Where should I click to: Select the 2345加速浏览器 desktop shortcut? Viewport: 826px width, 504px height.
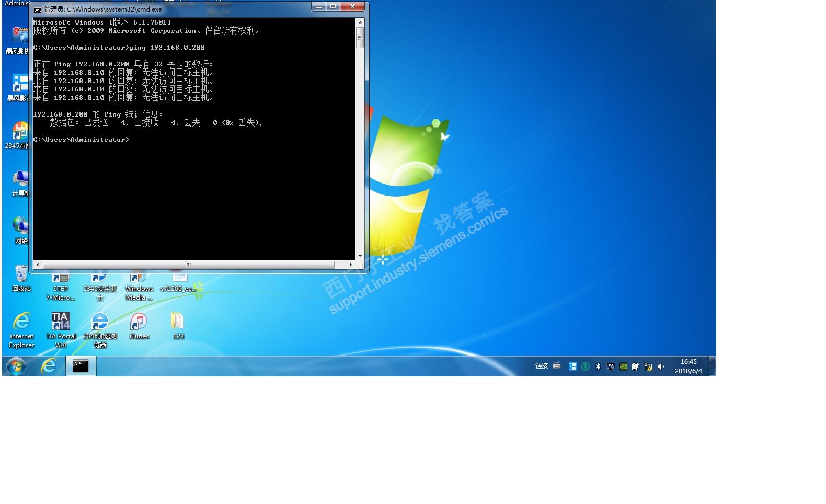point(100,330)
